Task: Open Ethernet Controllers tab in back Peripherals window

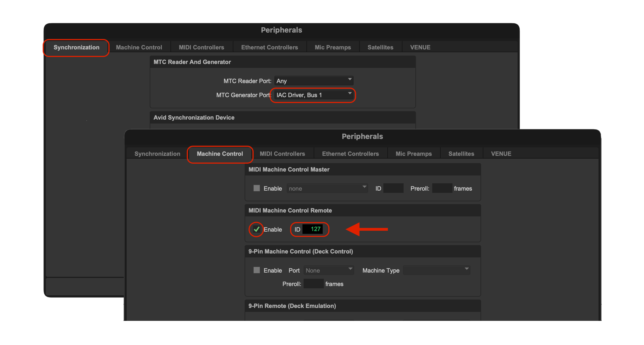Action: [x=270, y=47]
